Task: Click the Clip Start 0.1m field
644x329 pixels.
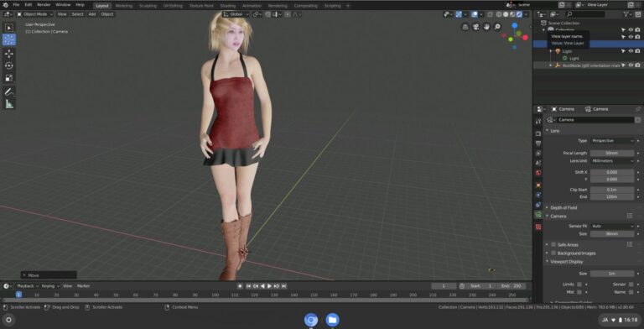Action: pos(612,190)
